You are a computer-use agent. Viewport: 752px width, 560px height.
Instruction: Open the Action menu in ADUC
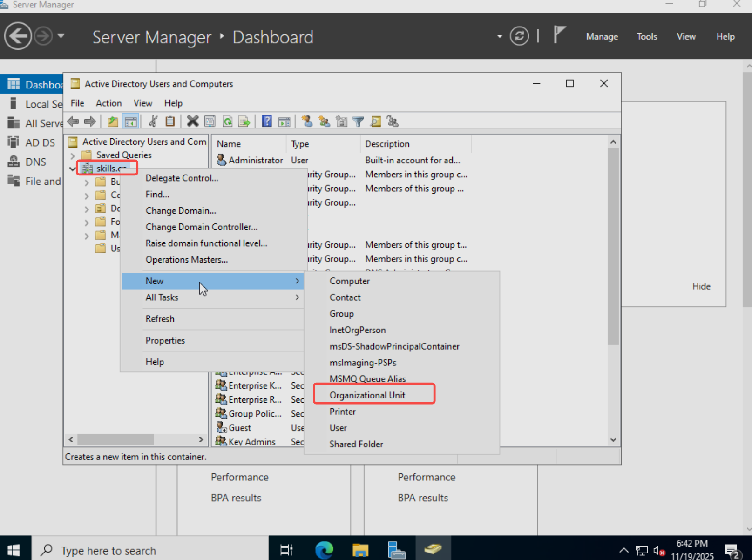108,103
